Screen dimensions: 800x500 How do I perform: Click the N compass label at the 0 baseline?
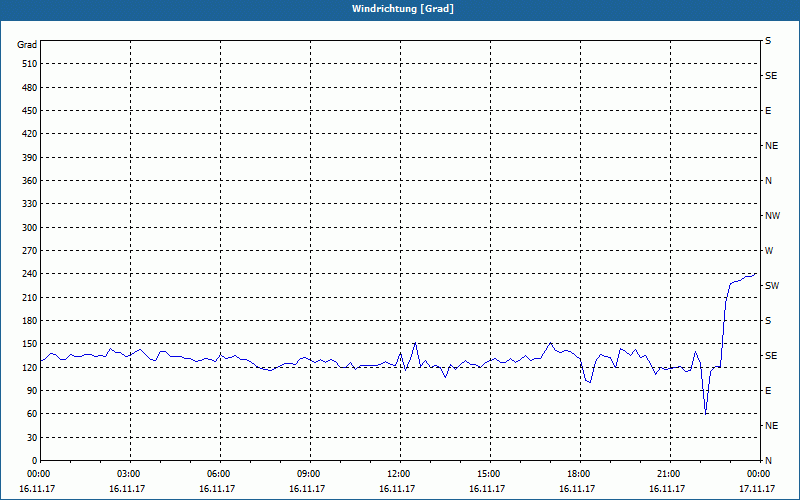(x=768, y=461)
